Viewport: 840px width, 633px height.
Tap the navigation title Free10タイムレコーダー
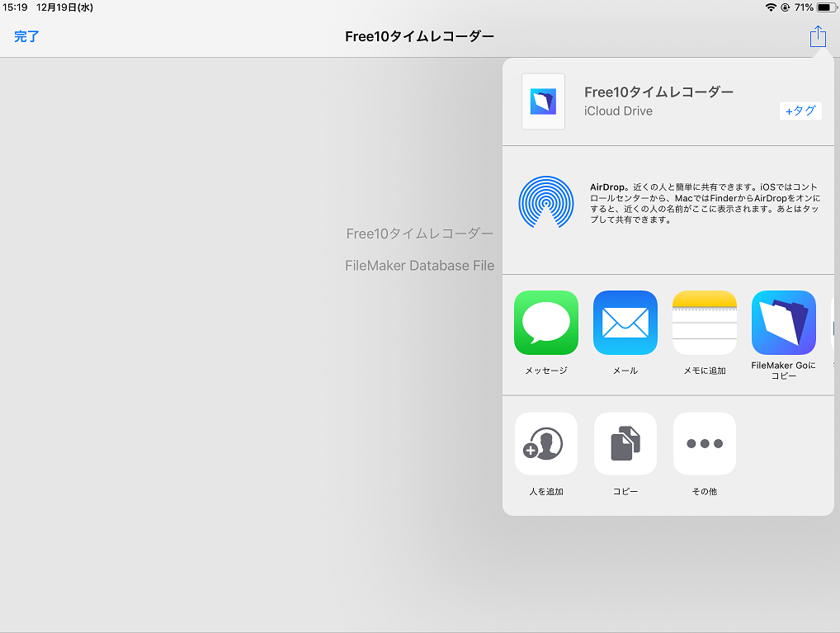click(419, 36)
